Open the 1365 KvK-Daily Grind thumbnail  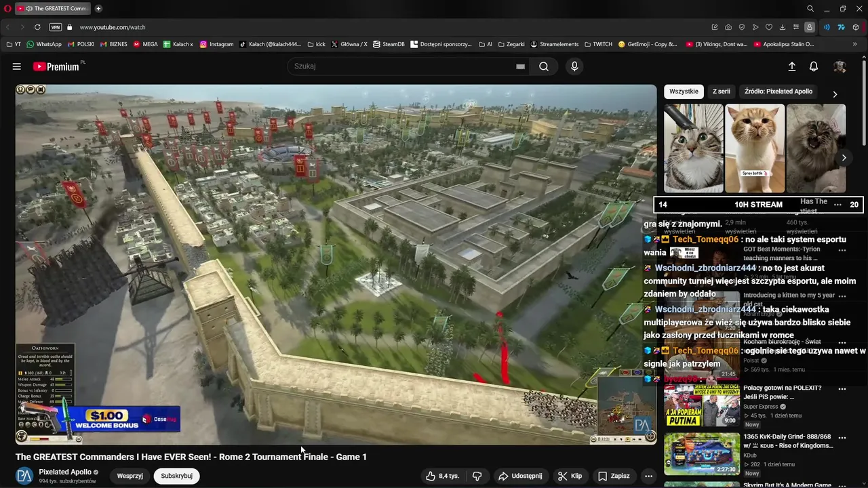point(702,453)
